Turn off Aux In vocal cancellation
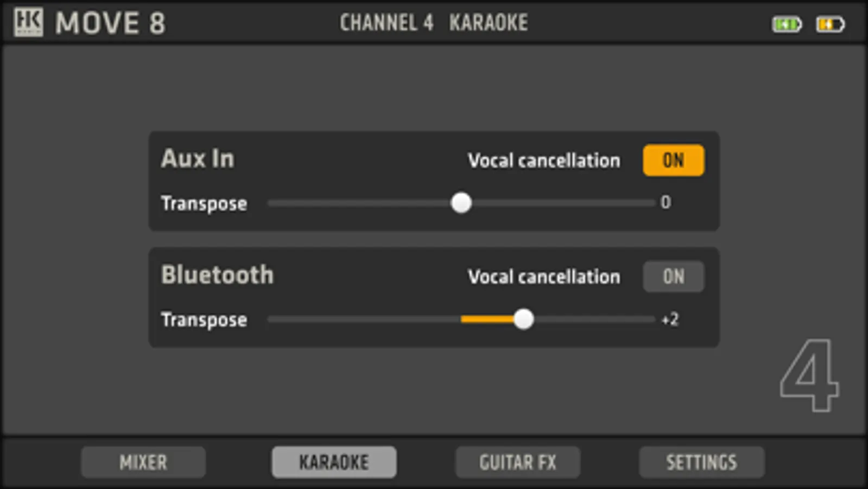Image resolution: width=868 pixels, height=489 pixels. (x=673, y=160)
